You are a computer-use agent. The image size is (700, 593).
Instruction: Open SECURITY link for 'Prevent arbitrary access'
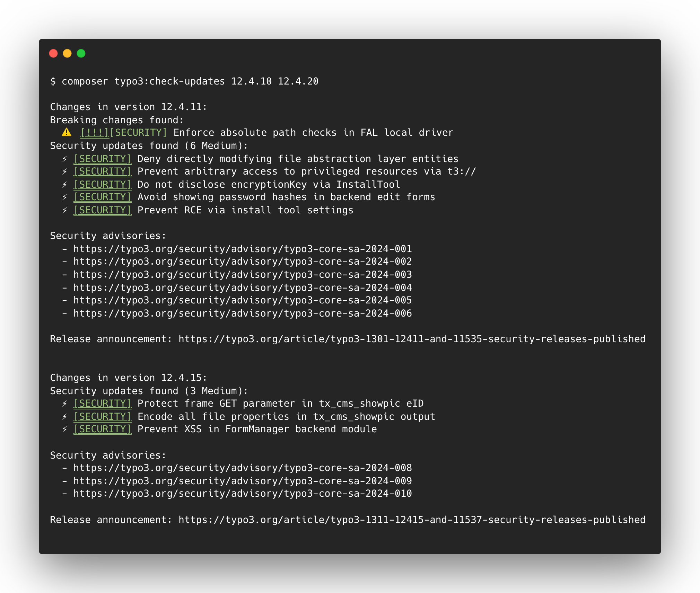102,171
